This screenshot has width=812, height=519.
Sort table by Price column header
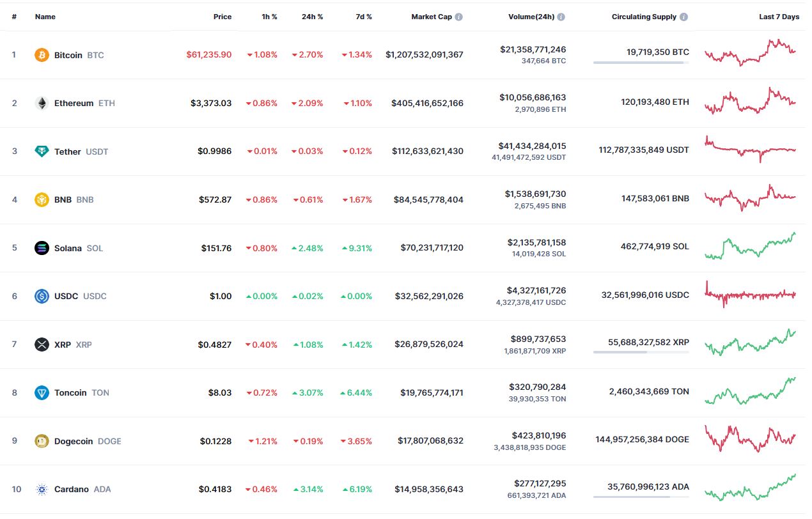[223, 17]
